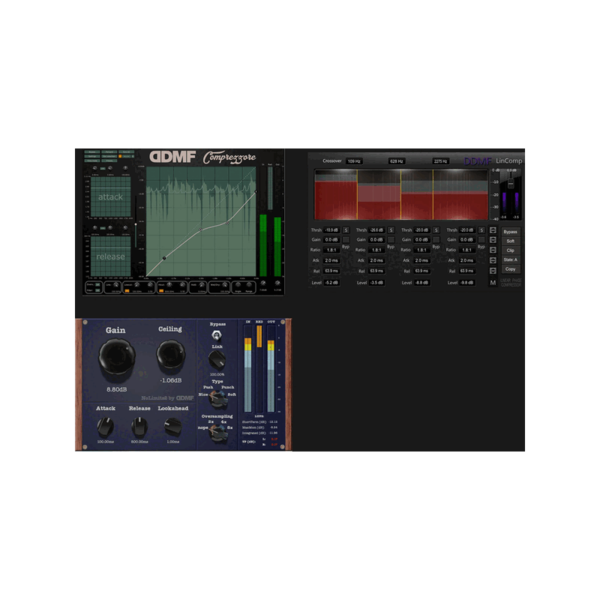Click the orange lit button at the top left of Comprezzore
The width and height of the screenshot is (600, 600).
point(120,156)
